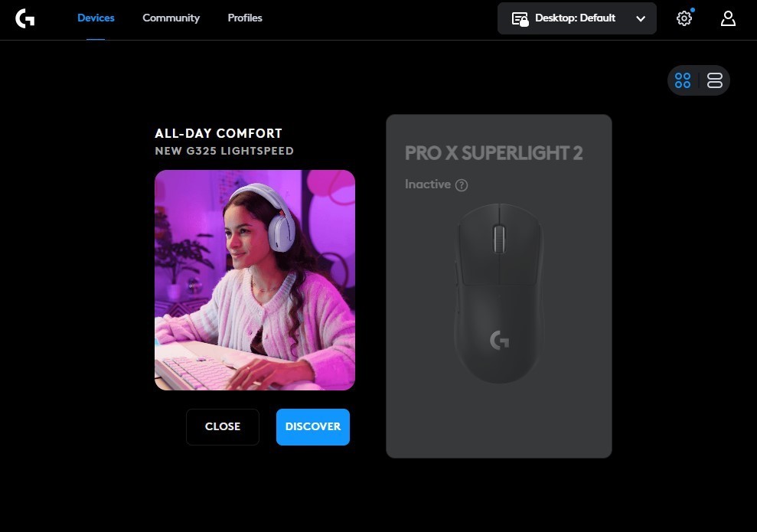Click the G325 headset promo image
Screen dimensions: 757x532
(255, 280)
